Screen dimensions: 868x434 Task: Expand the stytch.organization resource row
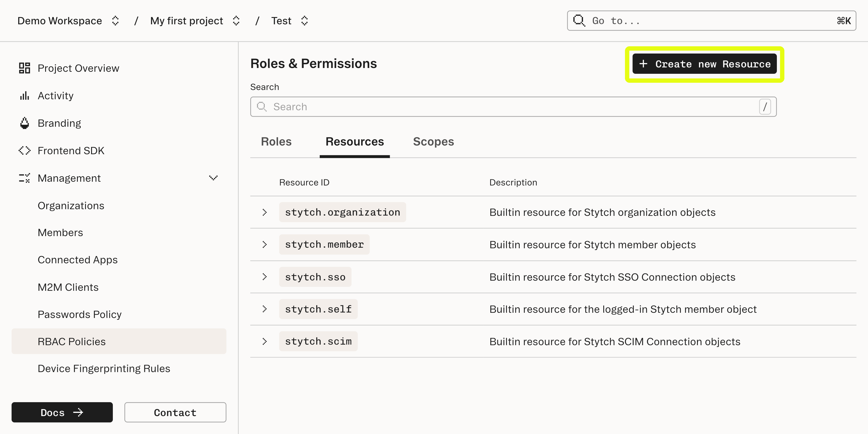click(x=264, y=212)
